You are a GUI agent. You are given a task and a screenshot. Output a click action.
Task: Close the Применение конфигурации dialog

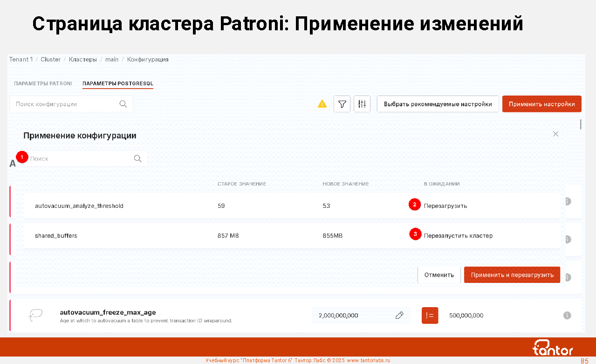[x=555, y=134]
